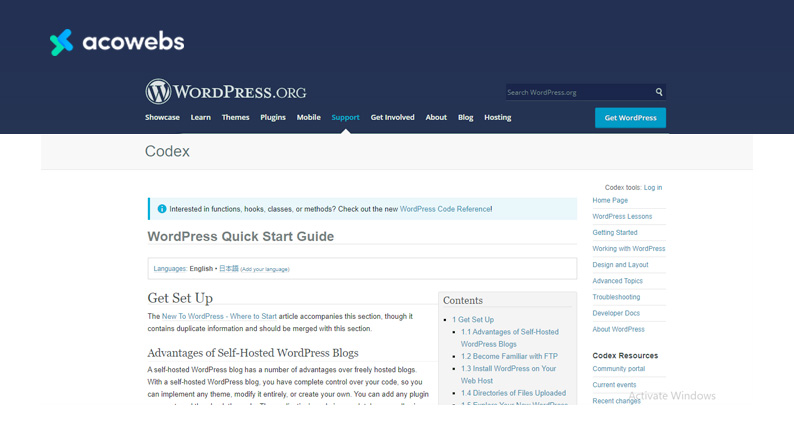Click the Add your language link

click(265, 269)
